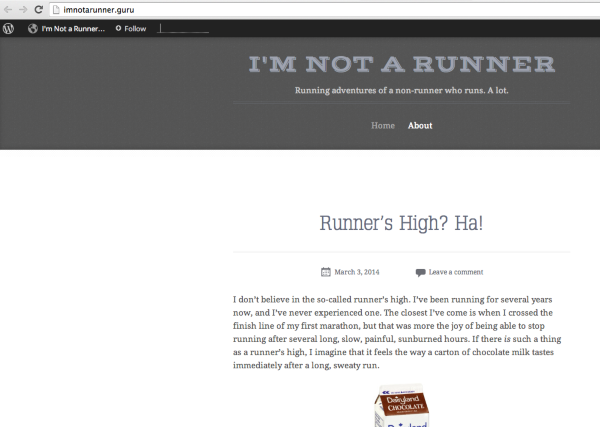Reload the page with the refresh icon
The height and width of the screenshot is (427, 600).
(38, 8)
